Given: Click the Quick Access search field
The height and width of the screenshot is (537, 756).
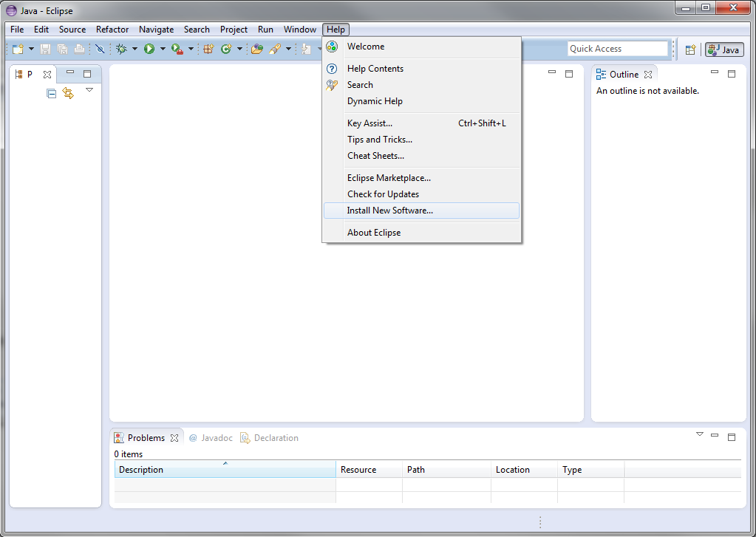Looking at the screenshot, I should (x=617, y=49).
